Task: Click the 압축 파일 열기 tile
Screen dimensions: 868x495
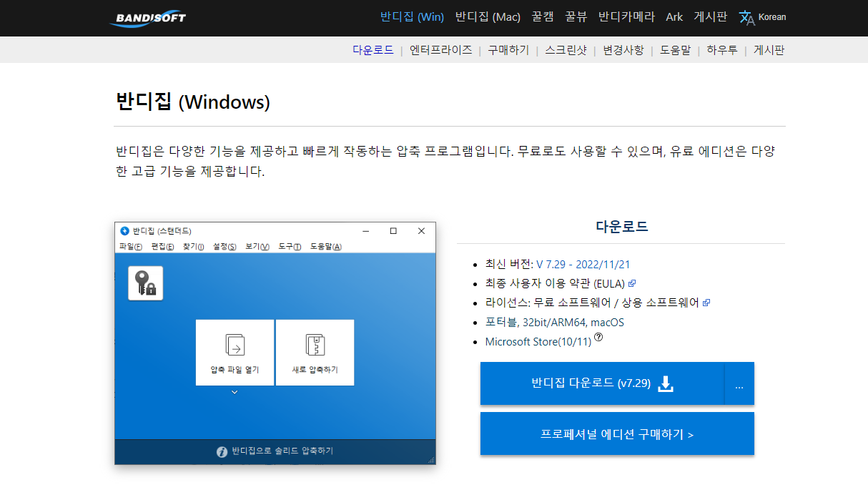Action: pyautogui.click(x=235, y=353)
